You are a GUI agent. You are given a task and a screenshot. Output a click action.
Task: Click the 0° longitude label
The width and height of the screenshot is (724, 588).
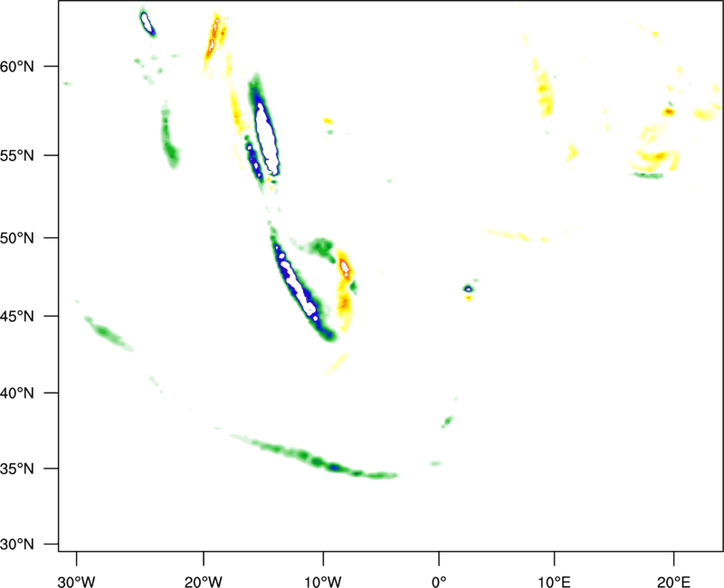click(x=439, y=582)
